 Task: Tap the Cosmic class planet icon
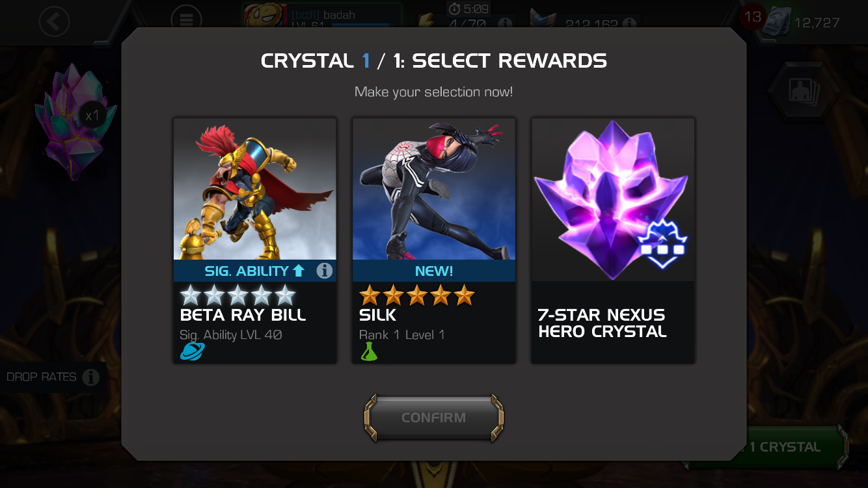pos(193,352)
